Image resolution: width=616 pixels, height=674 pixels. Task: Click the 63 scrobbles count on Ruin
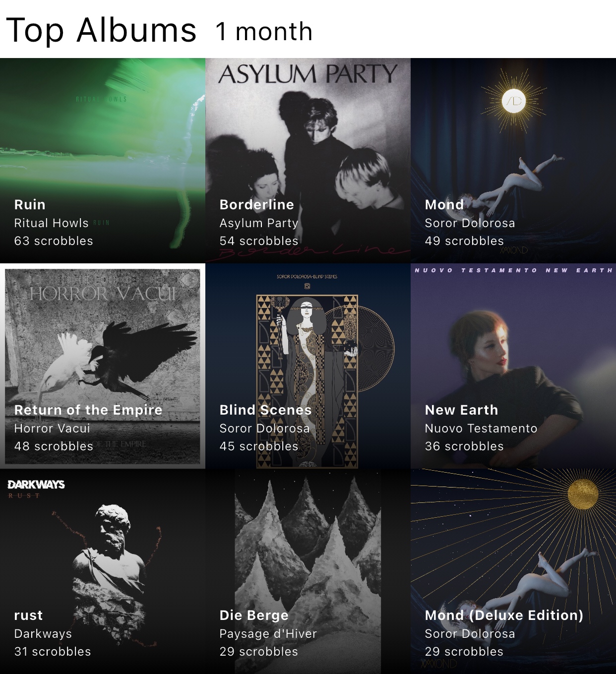pyautogui.click(x=54, y=241)
